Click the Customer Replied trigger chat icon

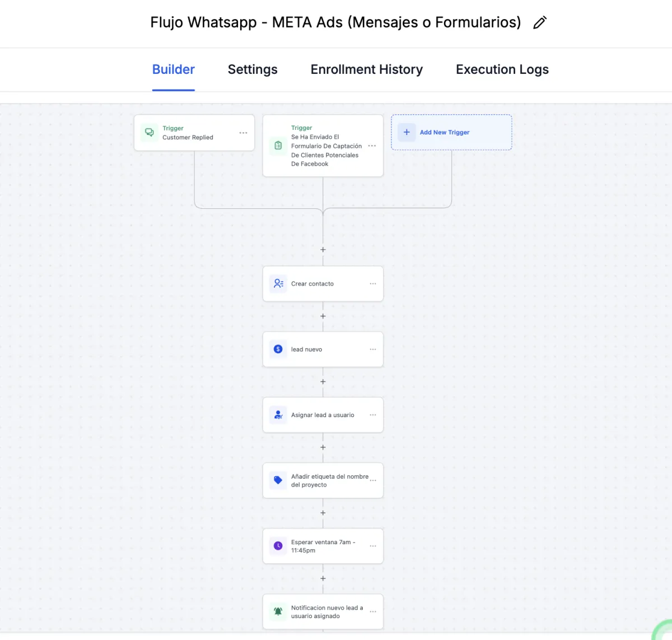tap(150, 133)
